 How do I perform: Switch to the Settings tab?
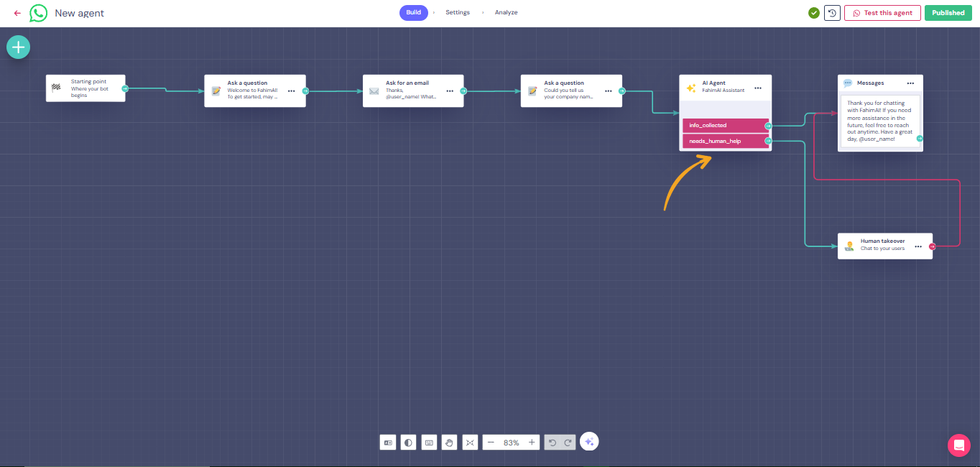[x=458, y=13]
